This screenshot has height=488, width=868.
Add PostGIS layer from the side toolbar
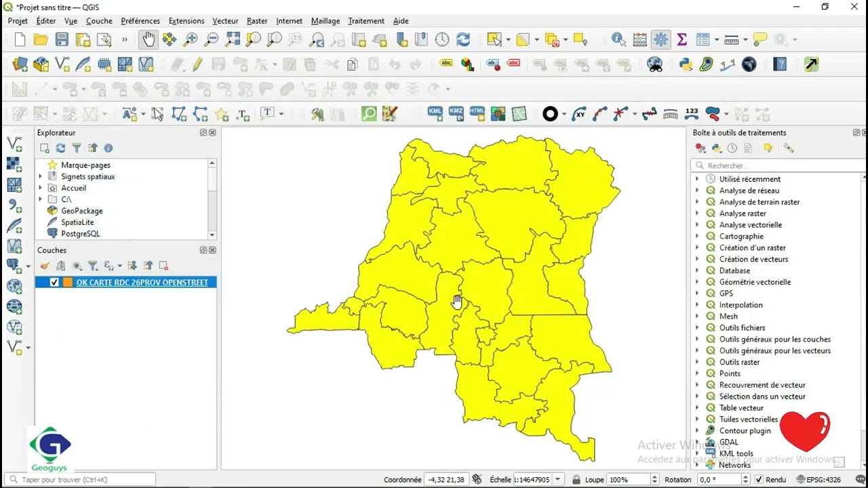[x=14, y=265]
